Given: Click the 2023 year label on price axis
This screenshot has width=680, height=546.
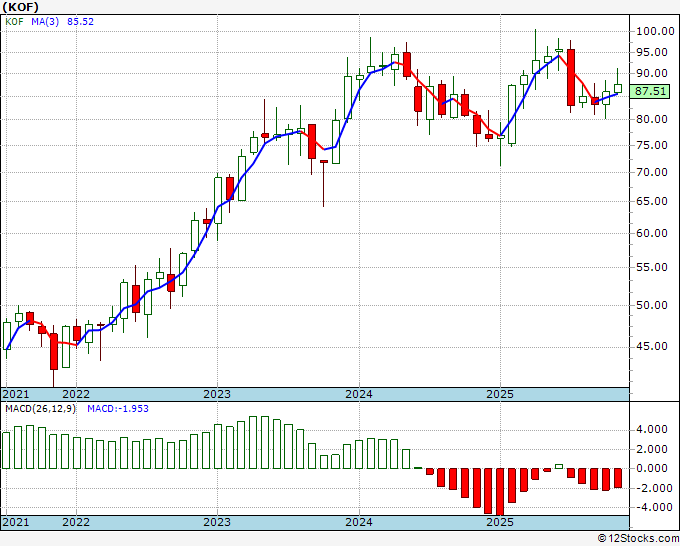Looking at the screenshot, I should pos(217,394).
